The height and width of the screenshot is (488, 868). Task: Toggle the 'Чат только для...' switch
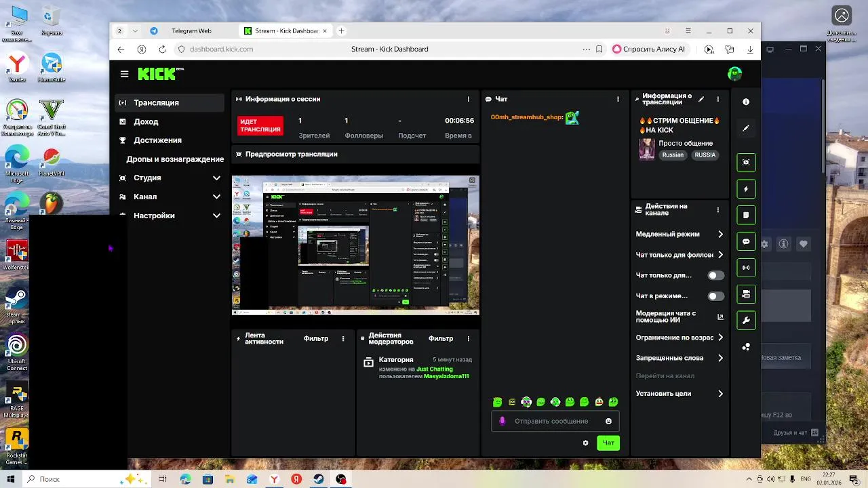[715, 275]
